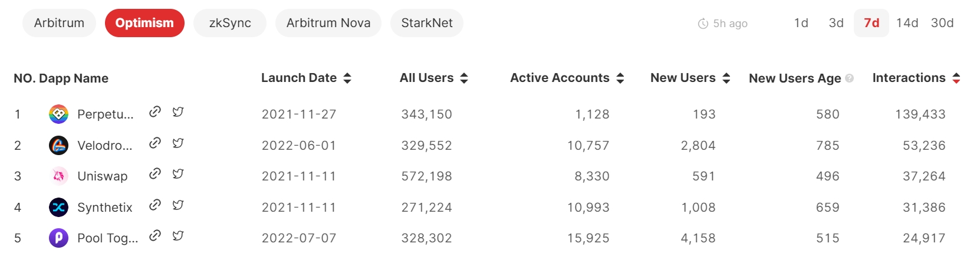Image resolution: width=980 pixels, height=253 pixels.
Task: Switch to the Arbitrum chain tab
Action: (59, 23)
